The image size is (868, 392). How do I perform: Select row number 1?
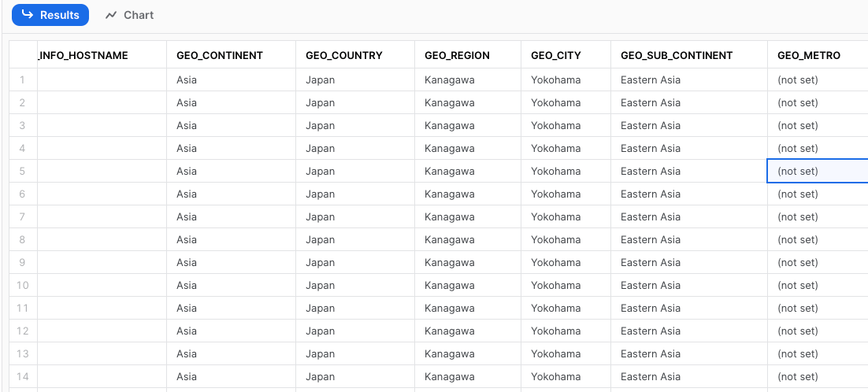pos(23,80)
